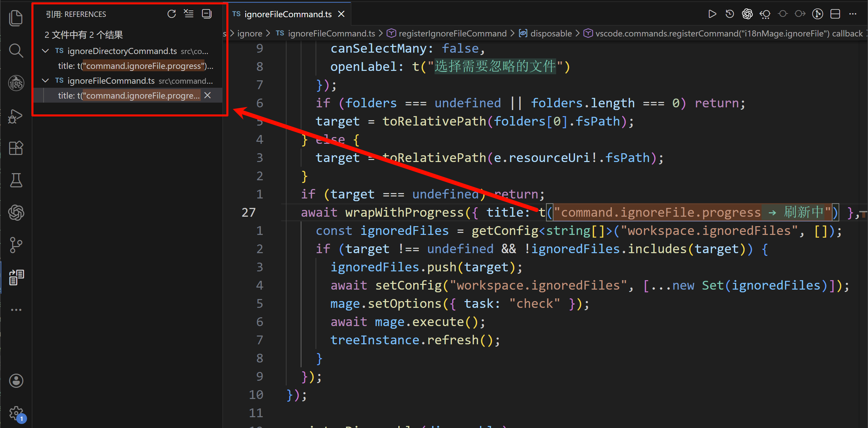Open the Extensions view
868x428 pixels.
click(x=16, y=148)
